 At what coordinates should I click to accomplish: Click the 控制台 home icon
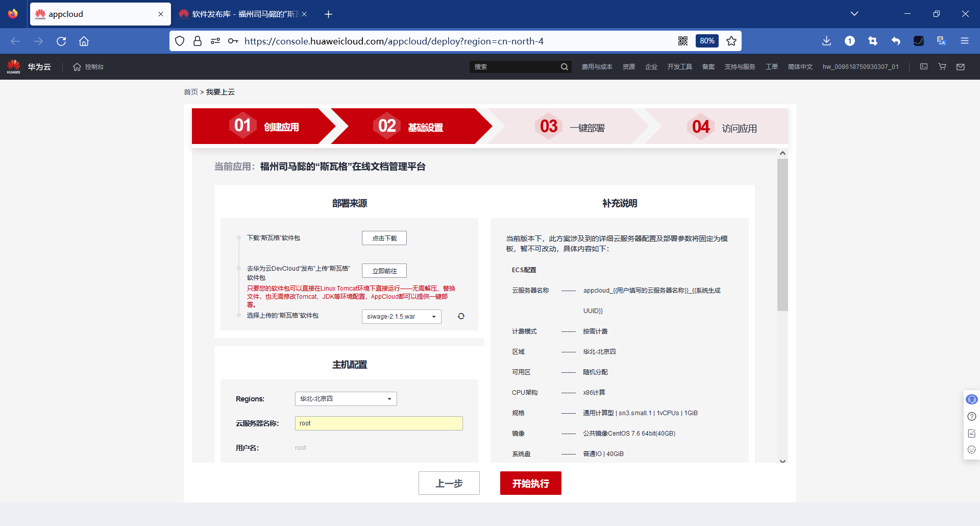77,66
